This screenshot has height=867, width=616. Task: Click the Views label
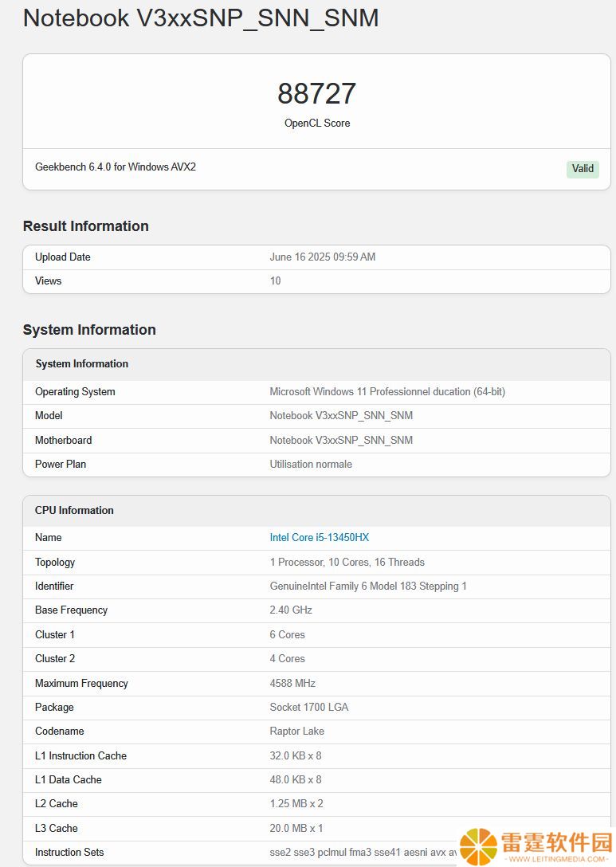click(x=48, y=280)
